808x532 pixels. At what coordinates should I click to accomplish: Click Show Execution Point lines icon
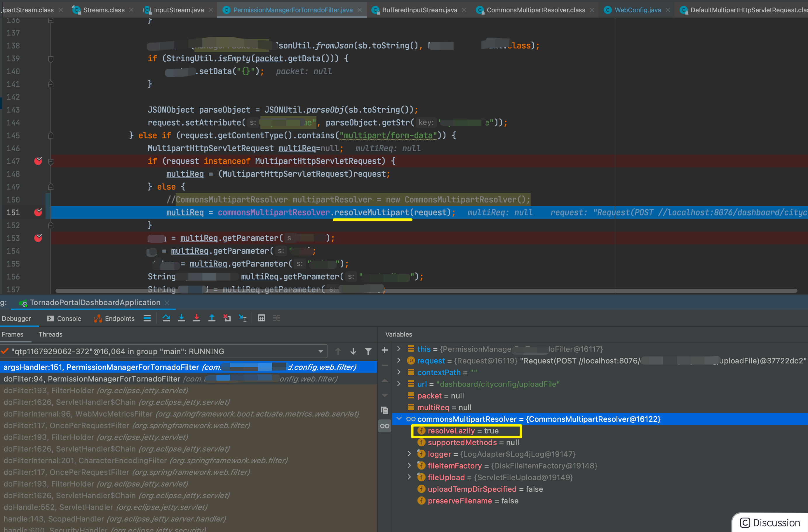click(147, 318)
